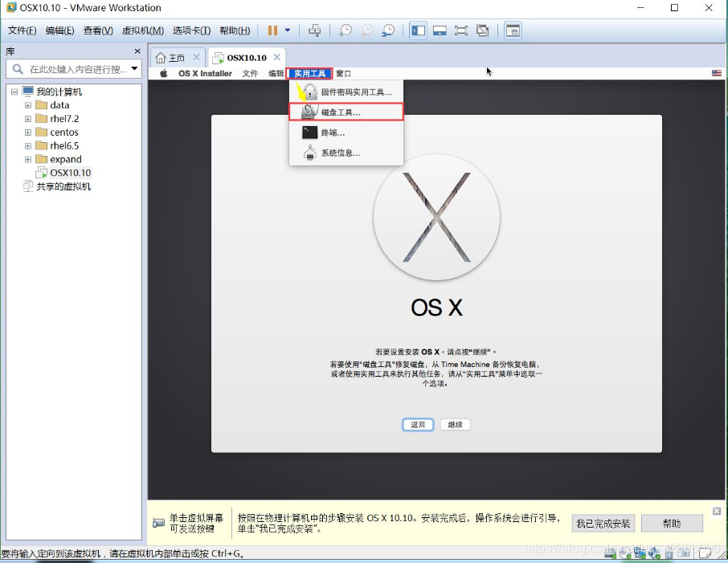Click the 返回 button in installer
The image size is (728, 563).
coord(418,424)
